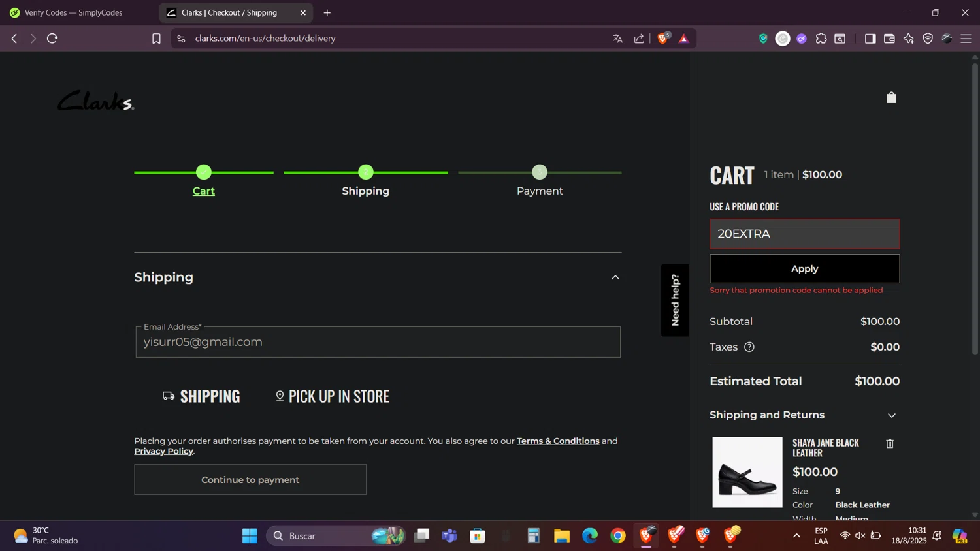Open the browser extensions puzzle icon
Image resolution: width=980 pixels, height=551 pixels.
coord(821,39)
